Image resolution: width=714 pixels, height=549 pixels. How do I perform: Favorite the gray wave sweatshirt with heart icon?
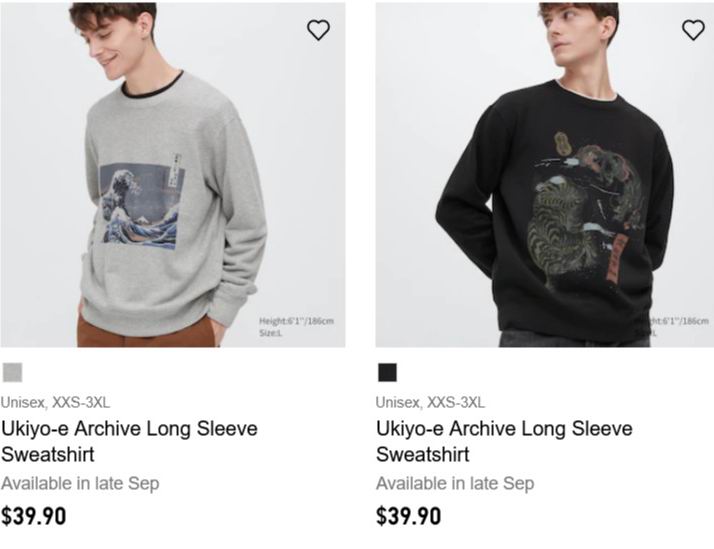click(318, 30)
